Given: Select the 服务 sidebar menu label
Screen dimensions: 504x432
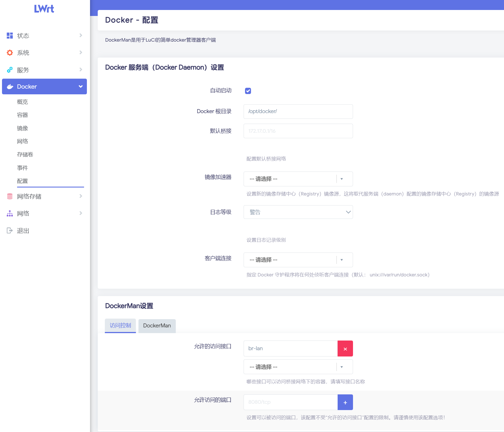Looking at the screenshot, I should [x=23, y=70].
